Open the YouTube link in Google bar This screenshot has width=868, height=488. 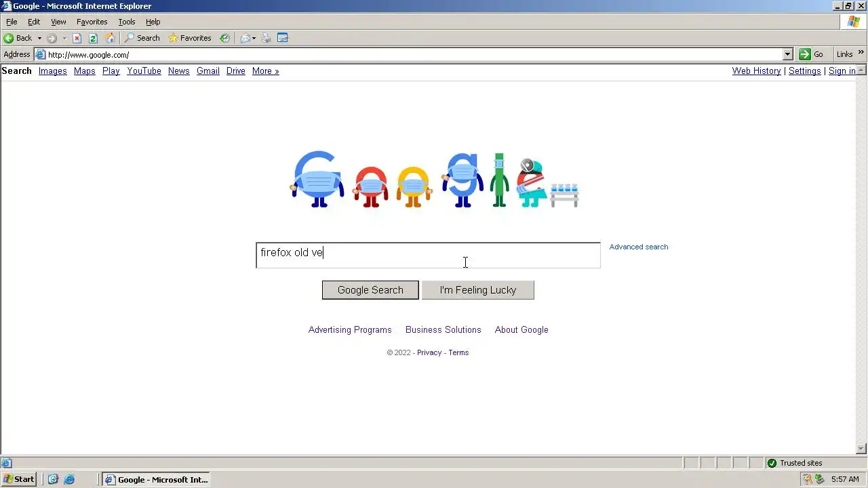[x=144, y=71]
